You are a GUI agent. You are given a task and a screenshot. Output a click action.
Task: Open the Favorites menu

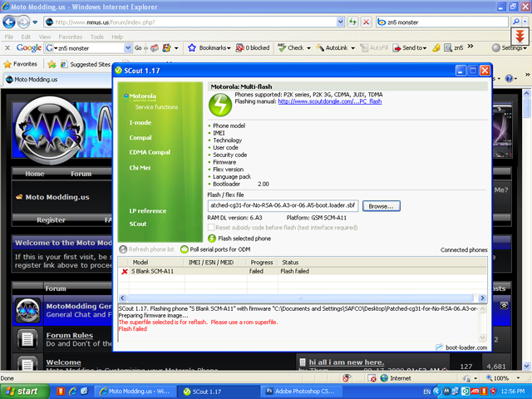click(x=70, y=37)
